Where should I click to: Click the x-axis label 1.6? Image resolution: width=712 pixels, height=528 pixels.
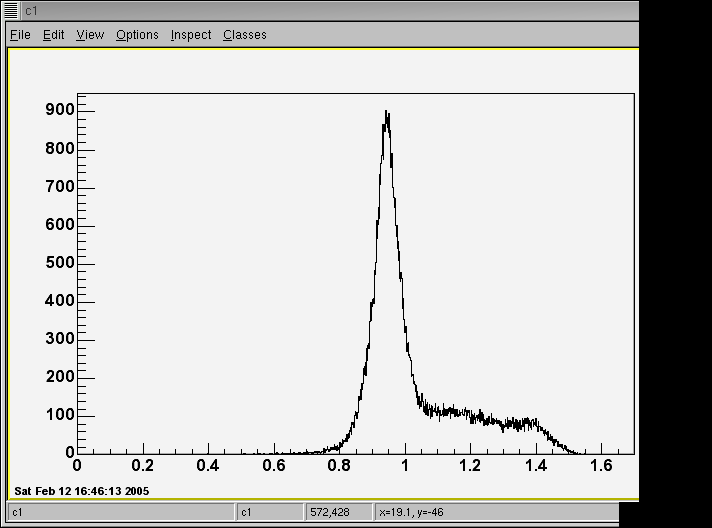click(601, 465)
